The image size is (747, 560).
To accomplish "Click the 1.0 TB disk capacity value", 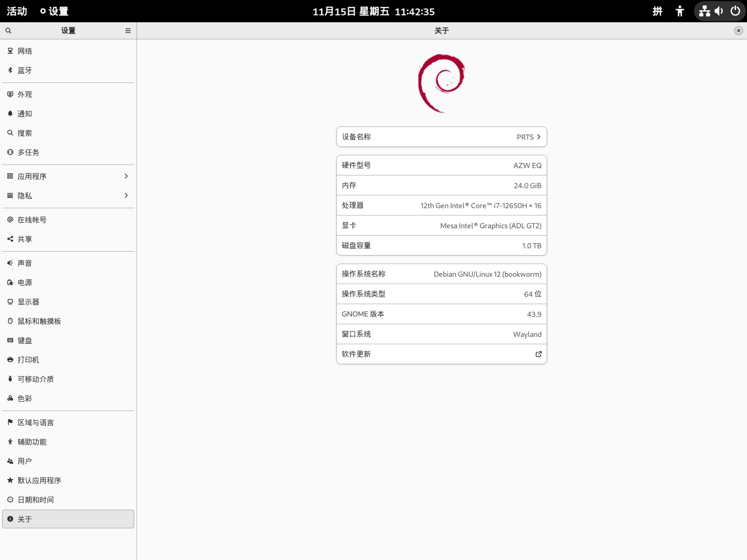I will (531, 246).
